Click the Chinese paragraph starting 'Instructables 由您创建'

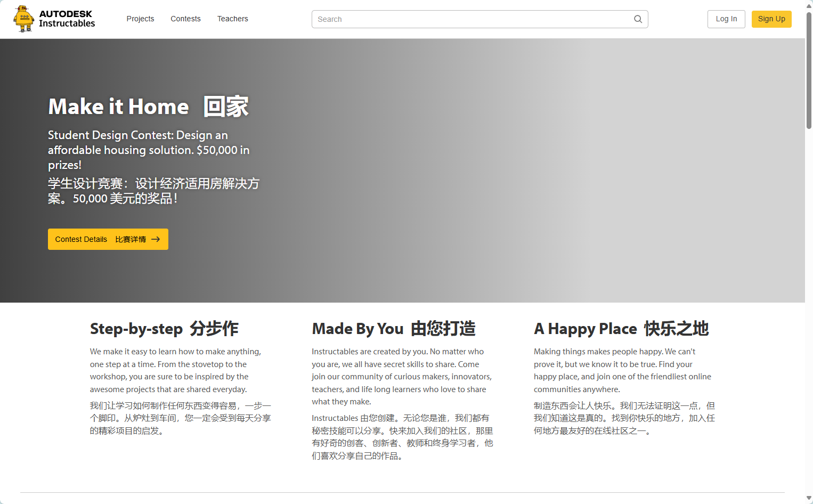[x=402, y=437]
